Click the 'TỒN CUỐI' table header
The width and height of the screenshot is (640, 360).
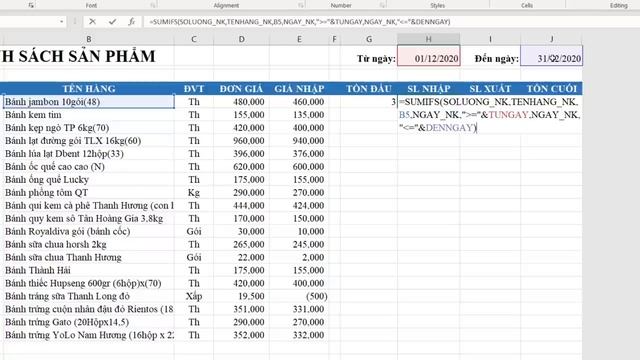click(x=551, y=89)
